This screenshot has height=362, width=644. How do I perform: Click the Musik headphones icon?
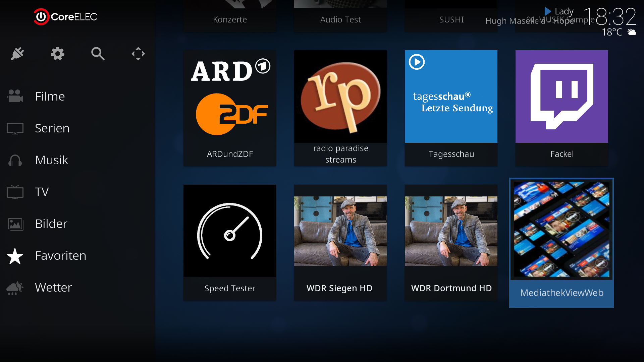click(15, 160)
